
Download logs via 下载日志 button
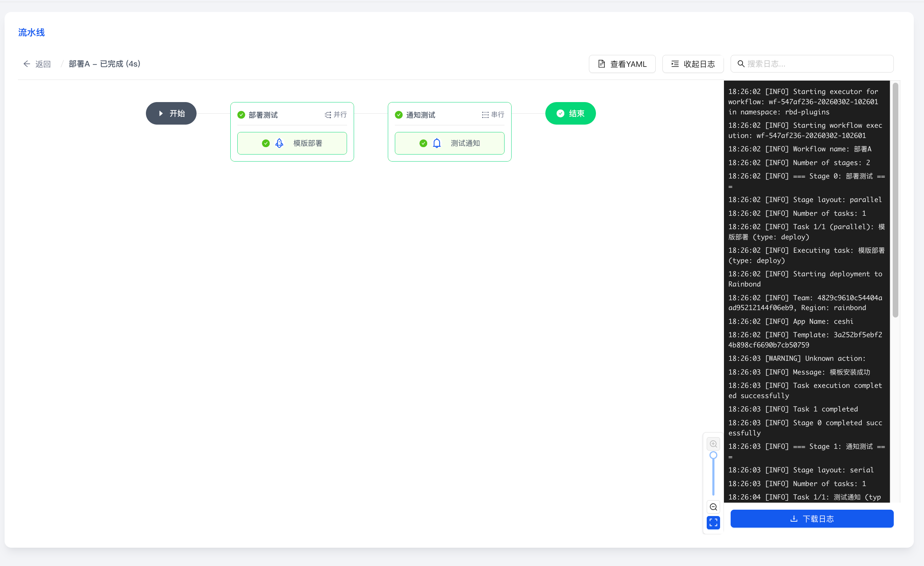pyautogui.click(x=812, y=519)
